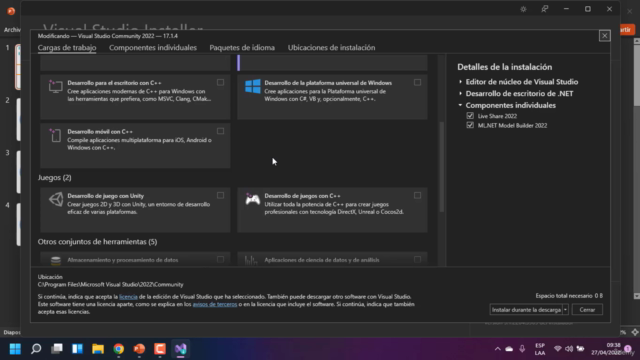Click the database icon of data storage workload
This screenshot has height=360, width=640.
tap(56, 260)
